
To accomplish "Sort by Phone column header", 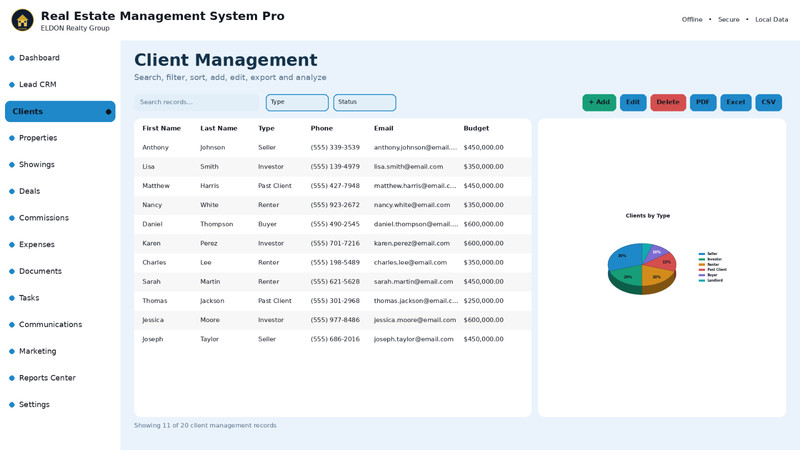I will coord(321,128).
